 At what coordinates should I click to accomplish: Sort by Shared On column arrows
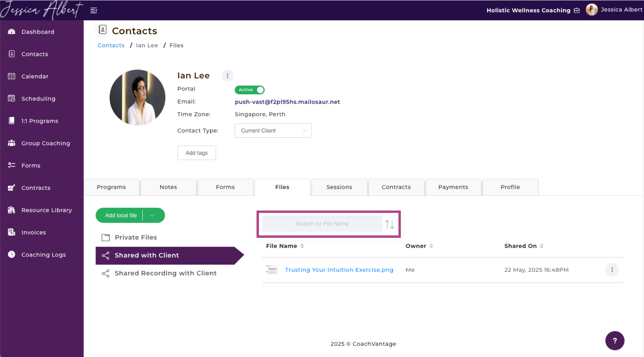(x=542, y=246)
